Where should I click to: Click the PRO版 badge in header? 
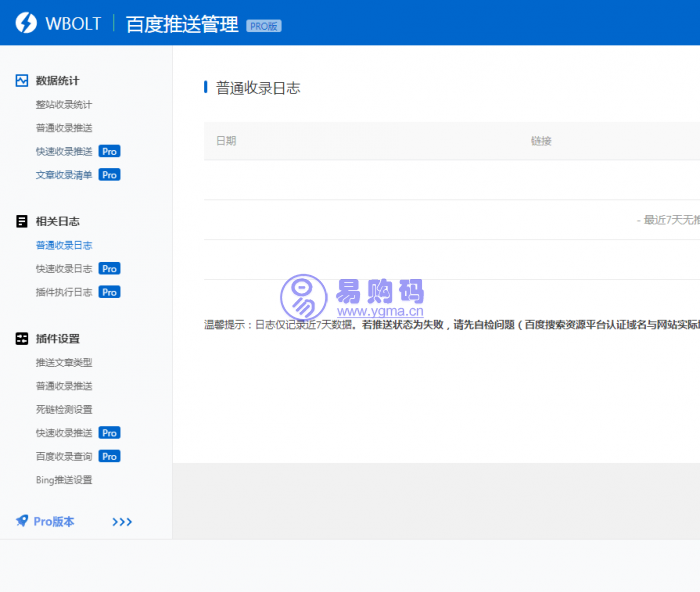pyautogui.click(x=263, y=26)
